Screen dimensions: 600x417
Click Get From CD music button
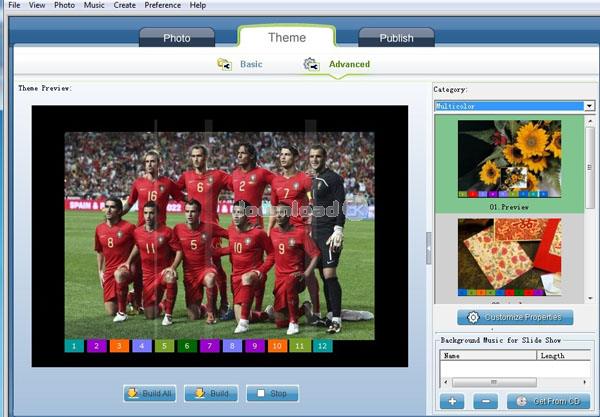[544, 401]
